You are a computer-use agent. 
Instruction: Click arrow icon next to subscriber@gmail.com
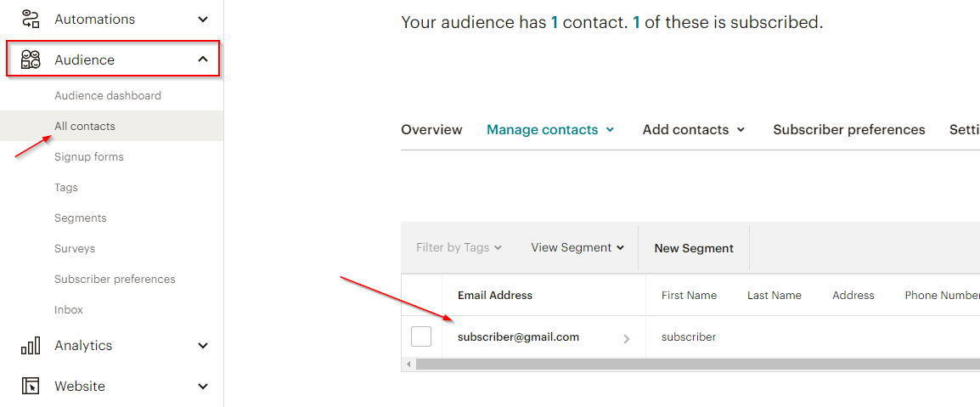(x=627, y=338)
